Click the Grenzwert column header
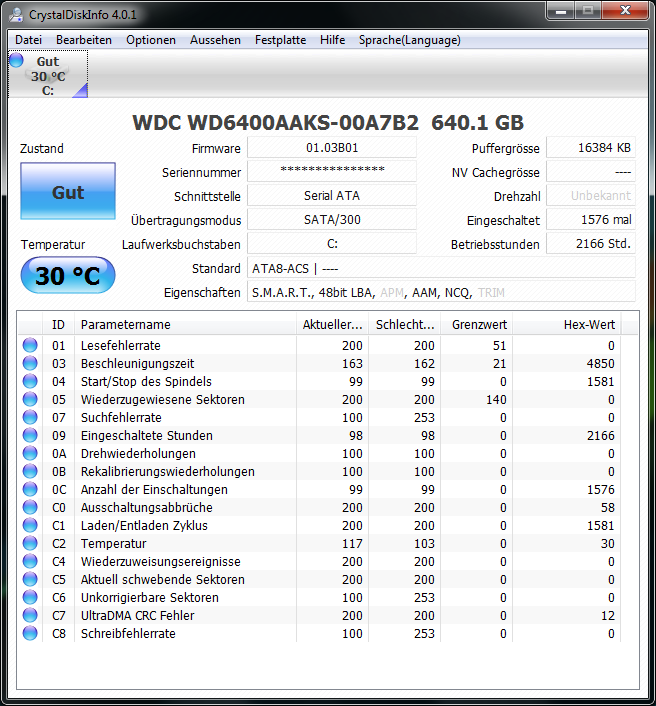 pos(476,325)
